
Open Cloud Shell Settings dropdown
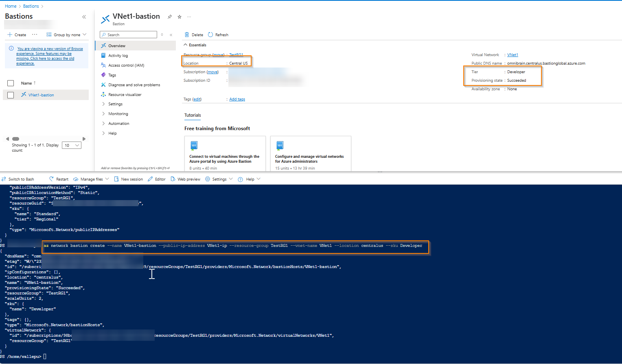tap(219, 179)
